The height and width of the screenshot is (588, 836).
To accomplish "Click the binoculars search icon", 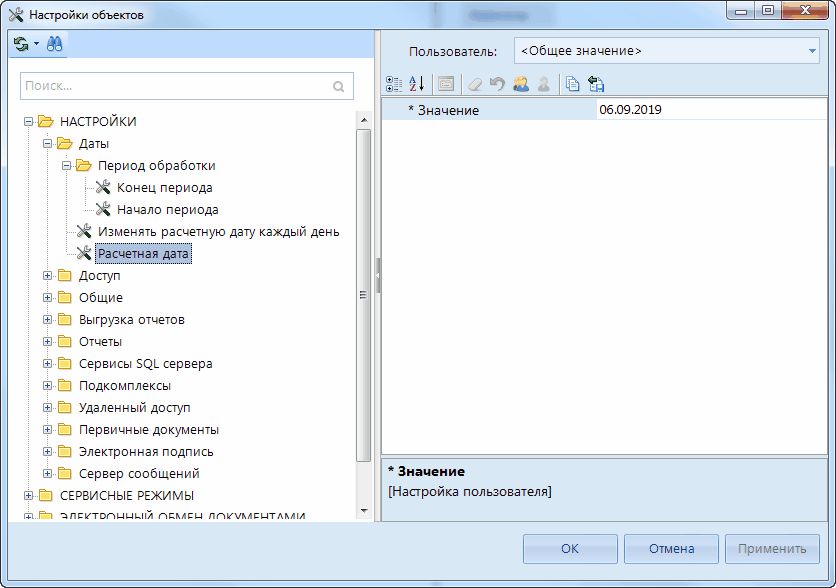I will 54,44.
